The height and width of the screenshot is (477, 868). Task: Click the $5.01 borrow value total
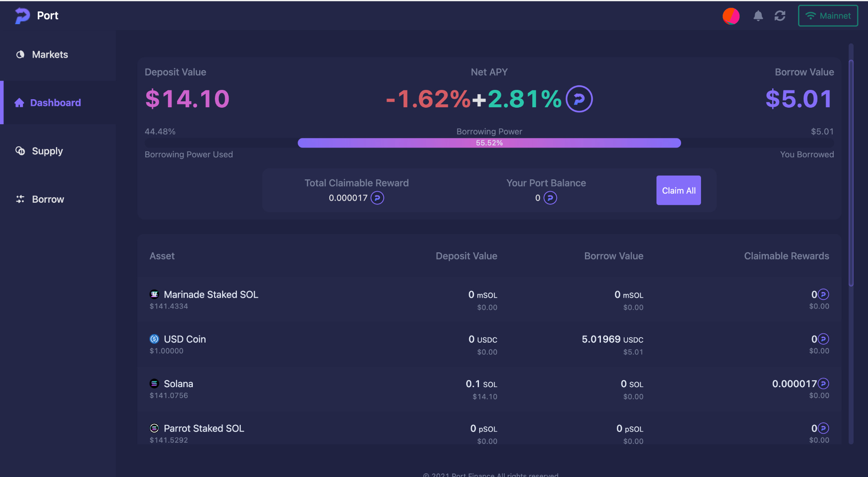coord(799,99)
